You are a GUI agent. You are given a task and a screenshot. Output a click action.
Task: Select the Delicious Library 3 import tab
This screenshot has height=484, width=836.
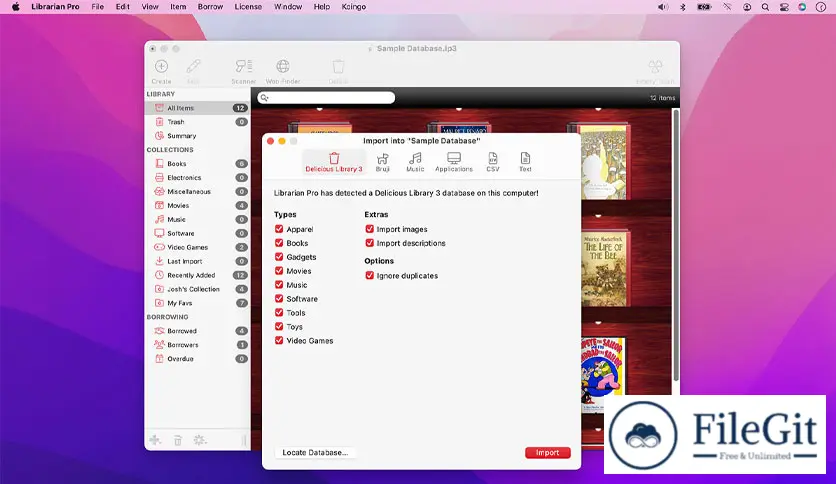(x=334, y=162)
